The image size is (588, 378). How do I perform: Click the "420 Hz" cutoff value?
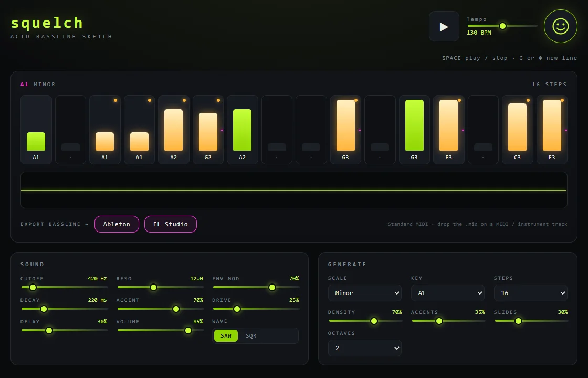[97, 279]
